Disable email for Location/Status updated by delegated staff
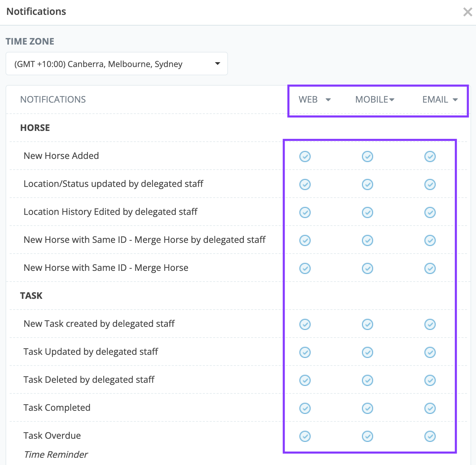The height and width of the screenshot is (465, 476). pyautogui.click(x=430, y=184)
